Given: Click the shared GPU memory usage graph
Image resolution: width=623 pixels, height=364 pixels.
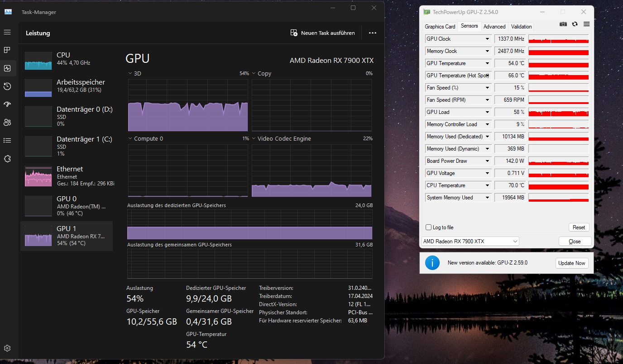Looking at the screenshot, I should point(250,264).
